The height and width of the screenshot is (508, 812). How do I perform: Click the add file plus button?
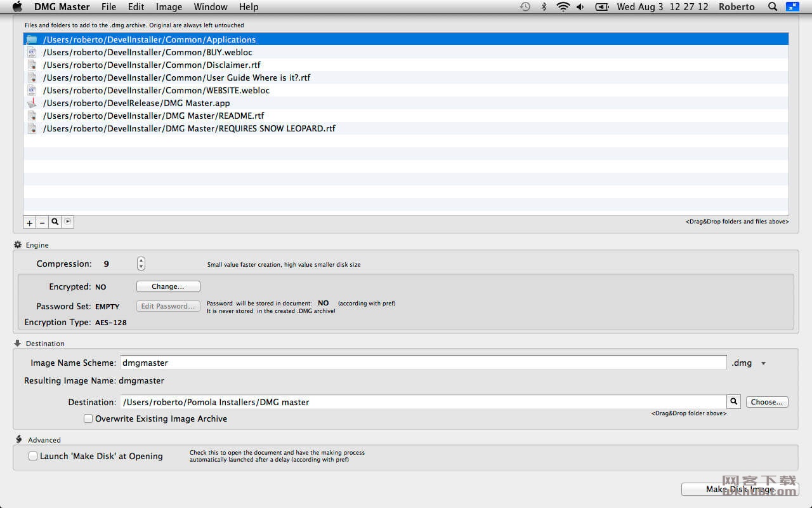click(x=30, y=222)
